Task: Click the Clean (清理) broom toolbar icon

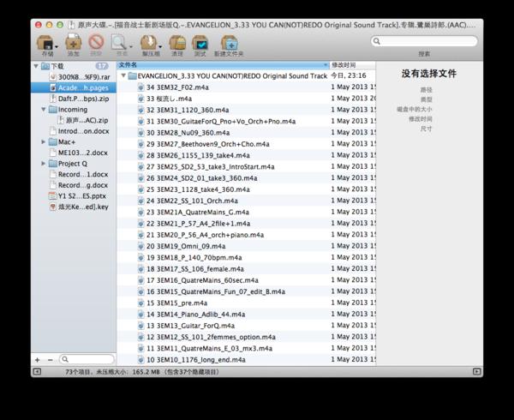Action: (x=177, y=43)
